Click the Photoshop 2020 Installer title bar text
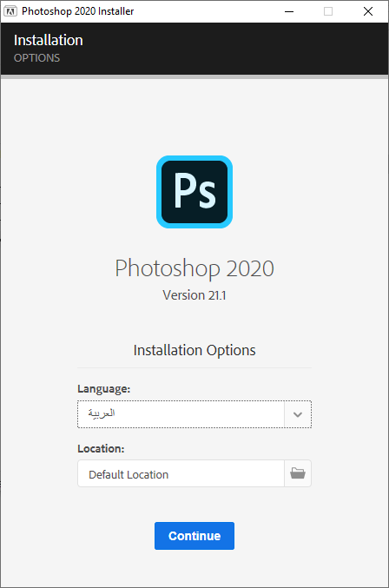Image resolution: width=389 pixels, height=588 pixels. pos(77,11)
